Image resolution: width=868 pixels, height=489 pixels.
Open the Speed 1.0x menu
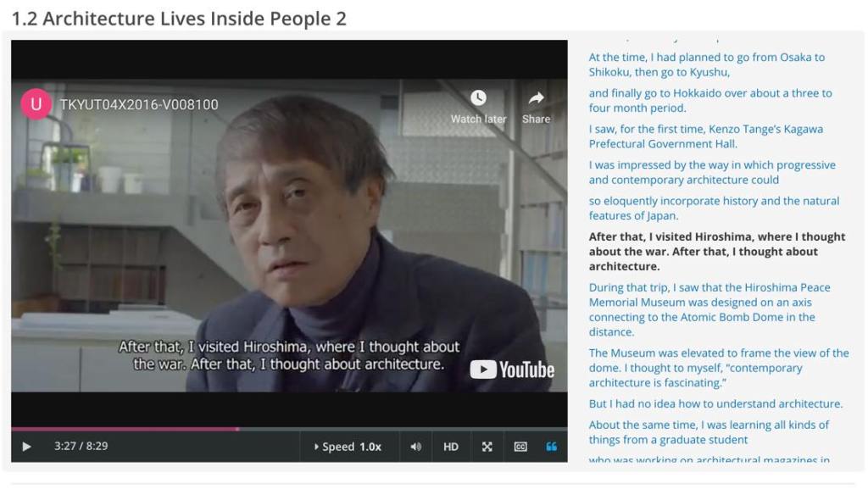coord(348,447)
